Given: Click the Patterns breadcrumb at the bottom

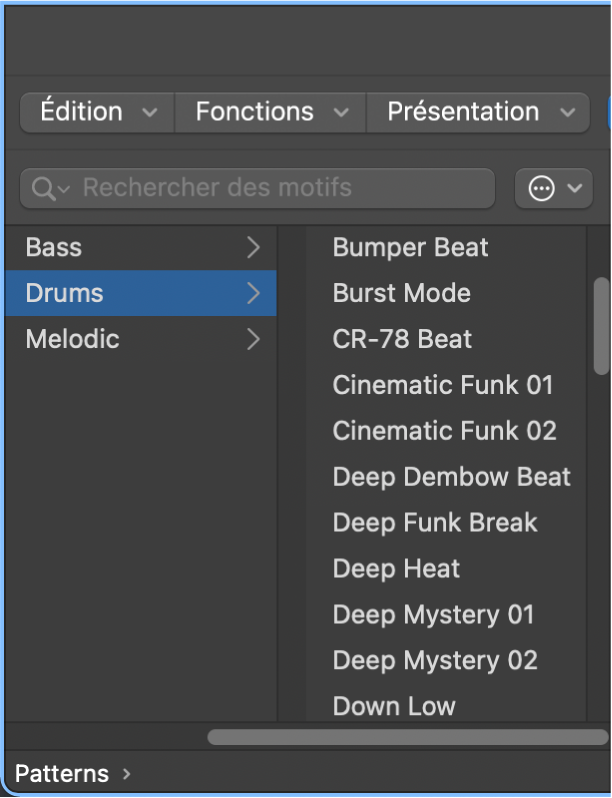Looking at the screenshot, I should (x=62, y=774).
